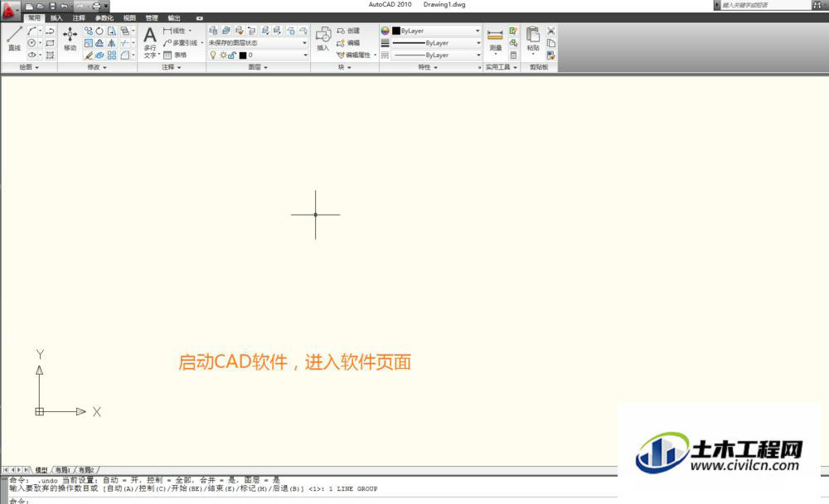Select the Copy tool in Modify panel
This screenshot has width=829, height=504.
[x=89, y=31]
